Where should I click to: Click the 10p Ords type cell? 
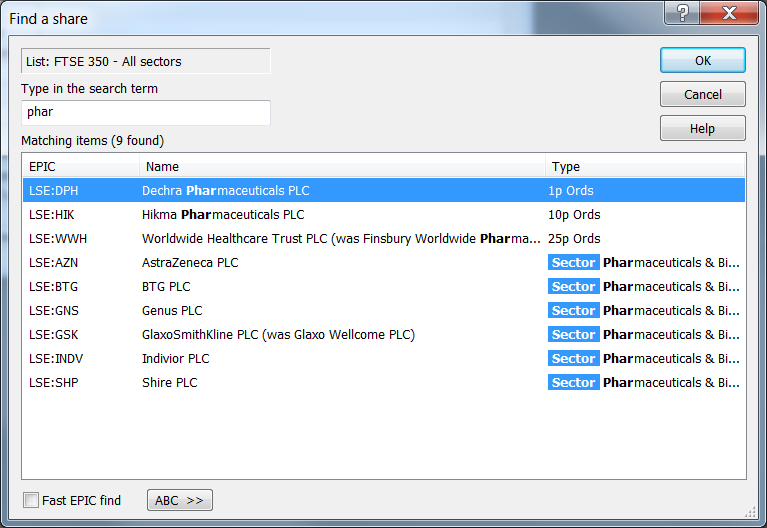[x=574, y=214]
